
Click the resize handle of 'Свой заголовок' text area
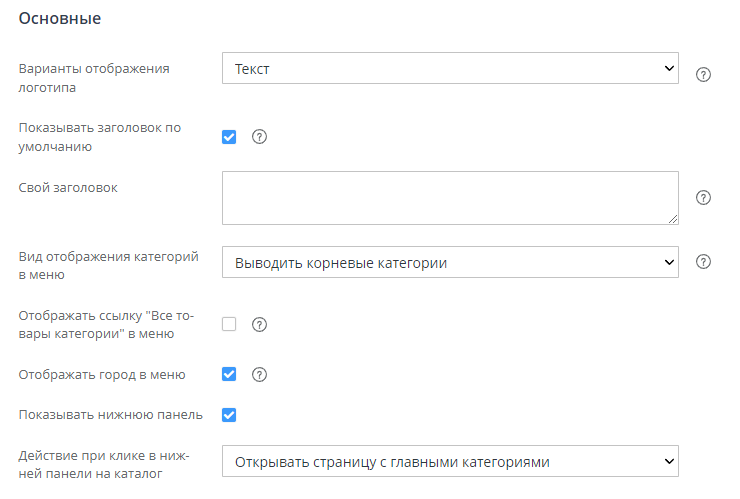tap(673, 218)
